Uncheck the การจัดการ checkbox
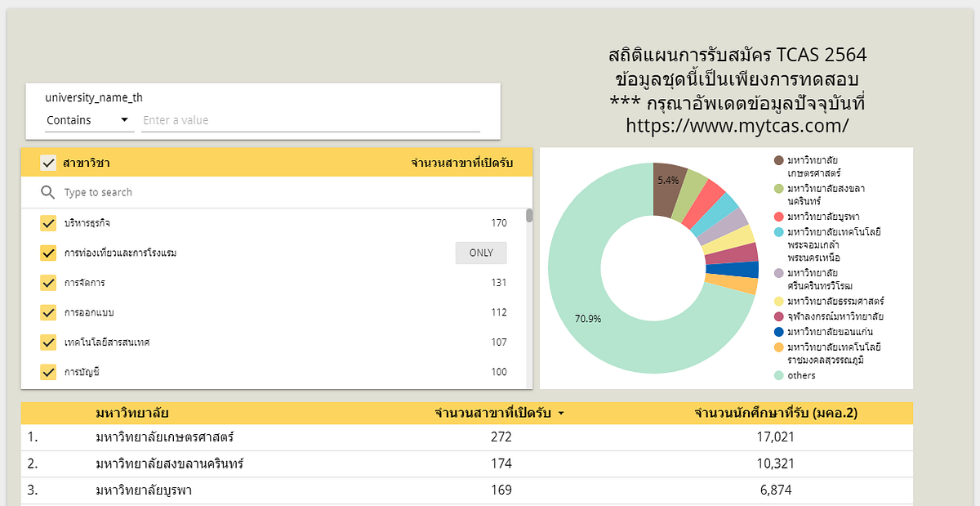This screenshot has height=506, width=980. point(48,282)
